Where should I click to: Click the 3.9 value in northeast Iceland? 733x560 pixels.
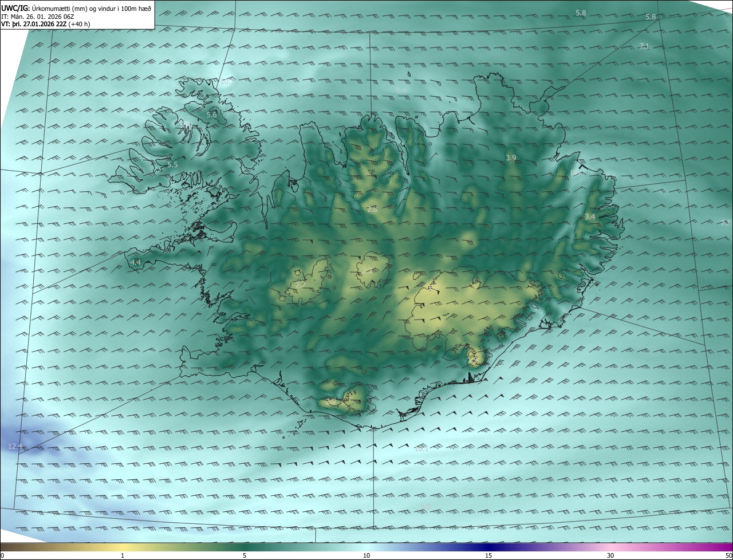511,157
